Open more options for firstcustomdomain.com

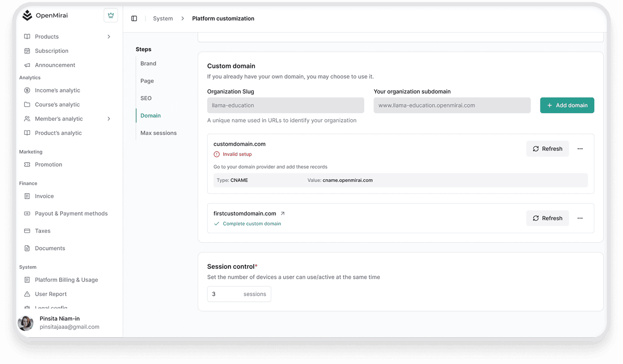coord(580,218)
